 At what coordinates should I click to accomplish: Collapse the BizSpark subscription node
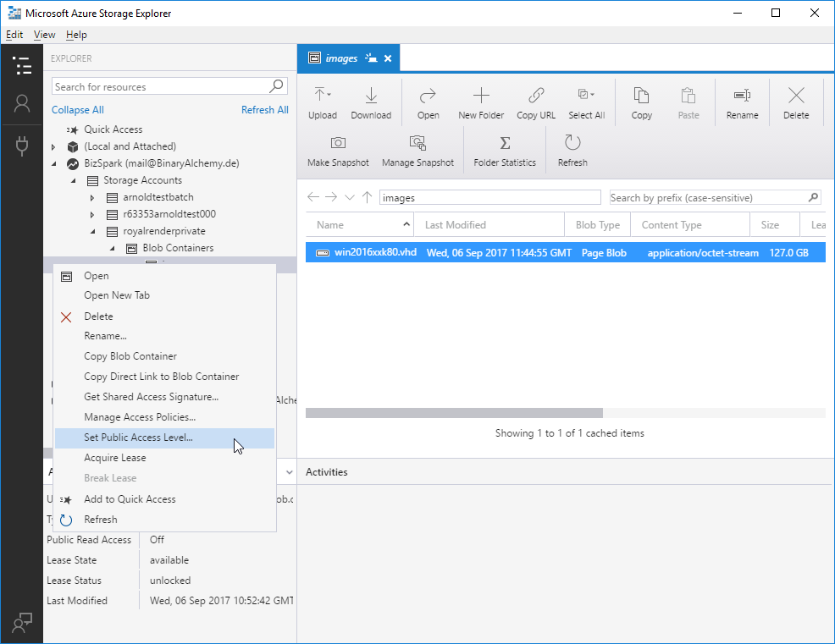click(x=54, y=164)
